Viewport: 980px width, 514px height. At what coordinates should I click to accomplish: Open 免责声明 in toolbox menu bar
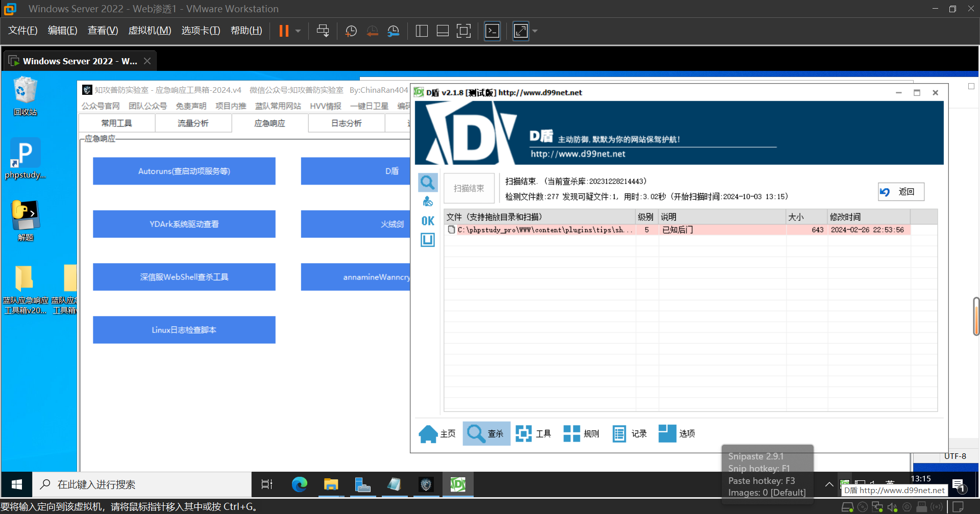191,106
